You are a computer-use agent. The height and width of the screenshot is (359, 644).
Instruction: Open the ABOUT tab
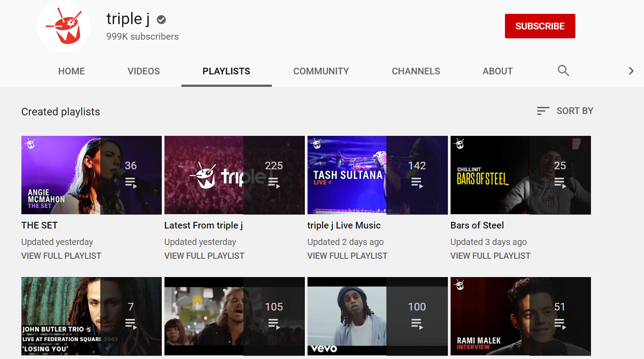point(498,71)
